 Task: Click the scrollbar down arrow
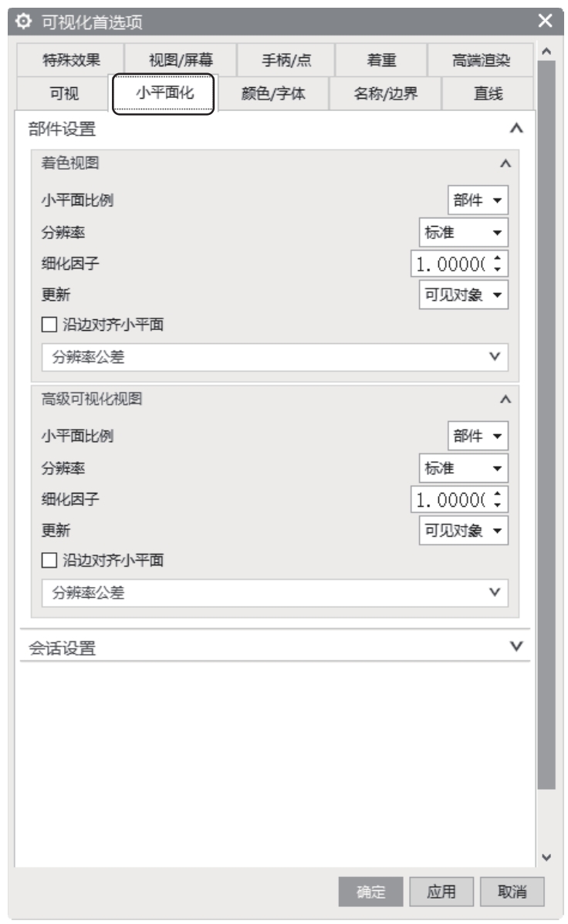click(546, 858)
